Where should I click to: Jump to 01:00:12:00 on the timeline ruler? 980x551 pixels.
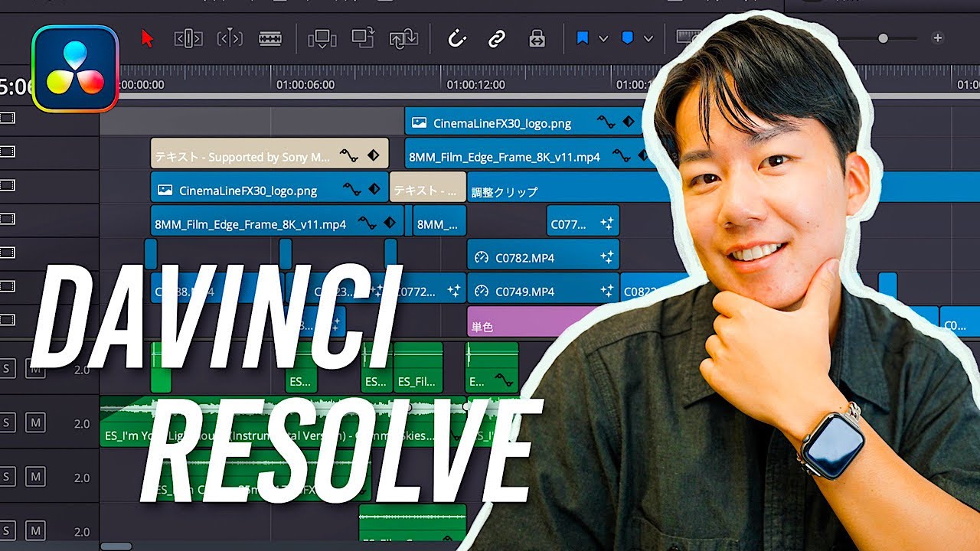(x=475, y=85)
